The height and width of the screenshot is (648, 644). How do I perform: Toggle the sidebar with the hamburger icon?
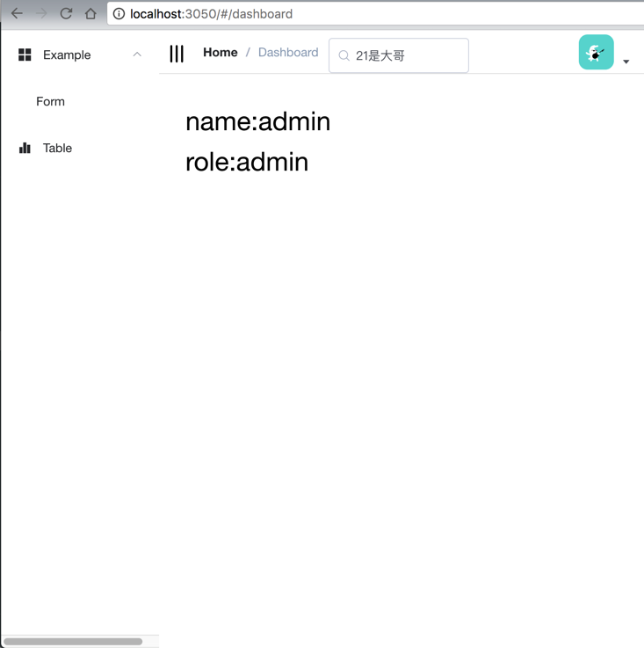[x=177, y=54]
